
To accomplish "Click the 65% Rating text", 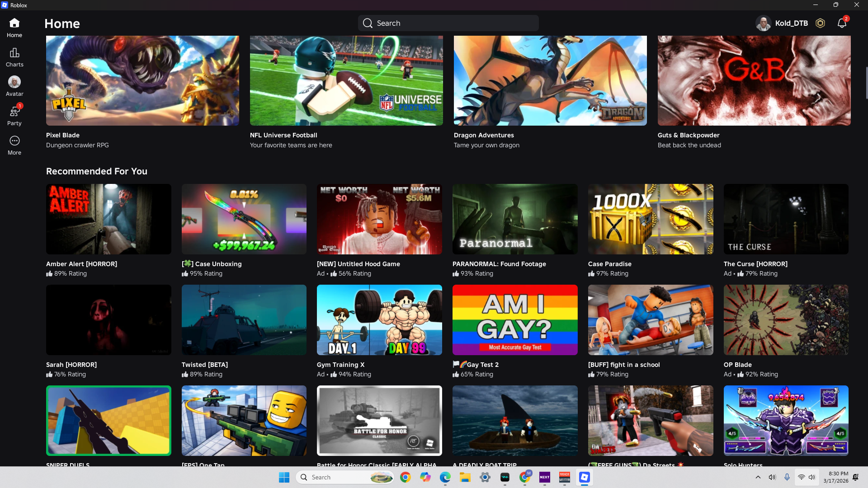I will click(477, 374).
